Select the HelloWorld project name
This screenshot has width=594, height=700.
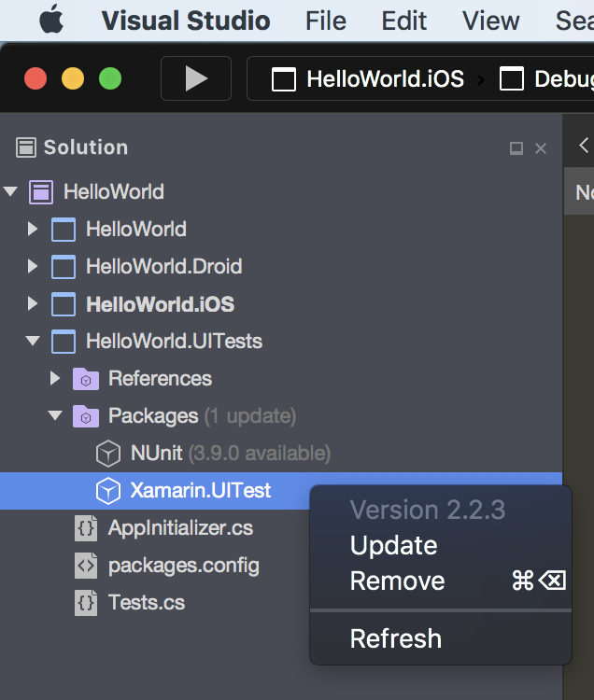pos(136,230)
